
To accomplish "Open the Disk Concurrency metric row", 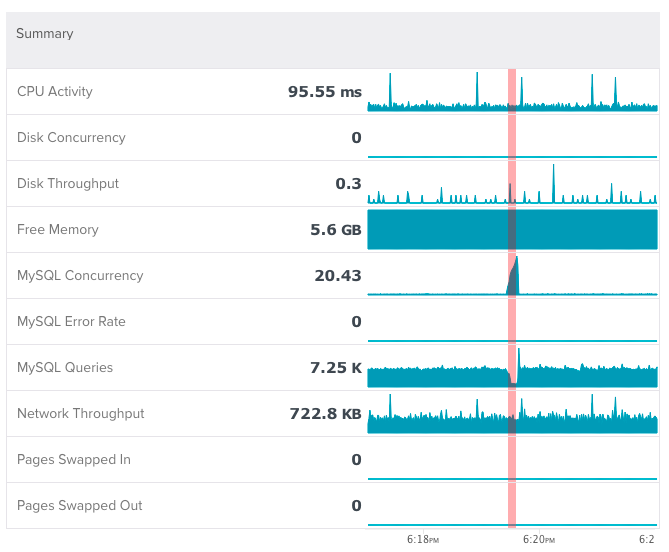I will pyautogui.click(x=71, y=138).
